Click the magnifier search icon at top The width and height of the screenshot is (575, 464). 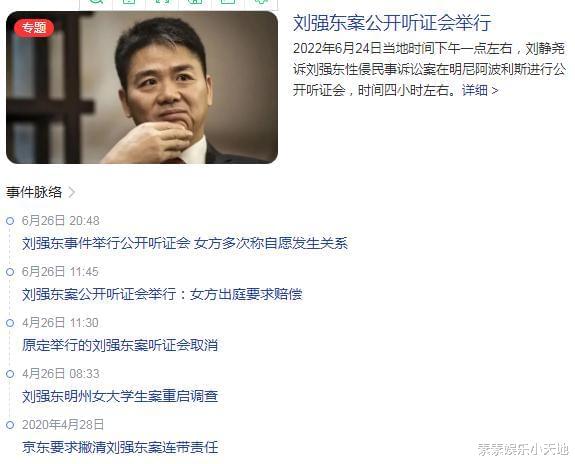(x=97, y=1)
